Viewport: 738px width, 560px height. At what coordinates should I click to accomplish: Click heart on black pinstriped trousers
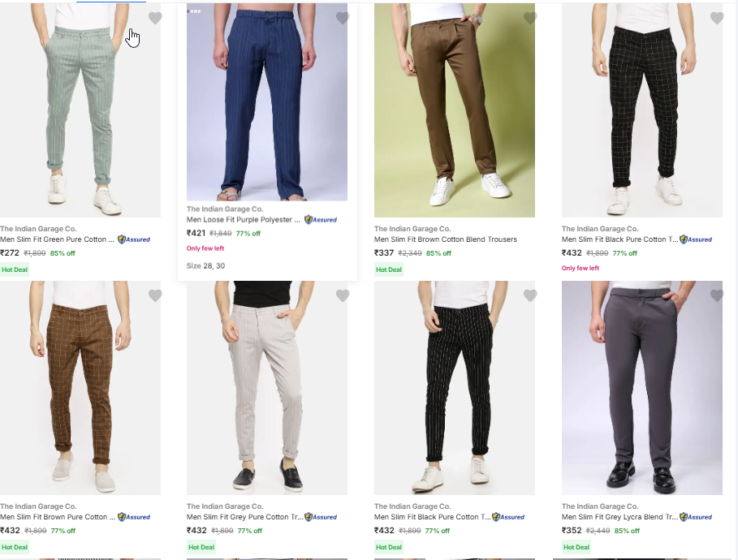530,295
